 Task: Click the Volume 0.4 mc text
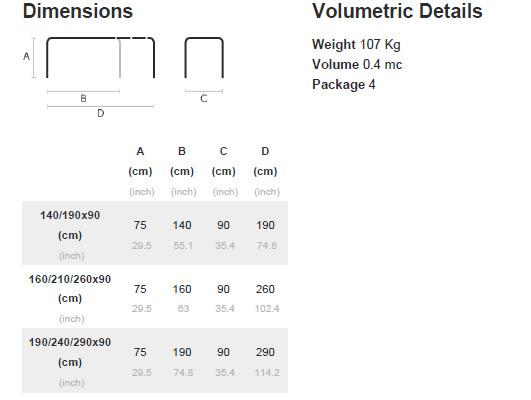point(357,64)
